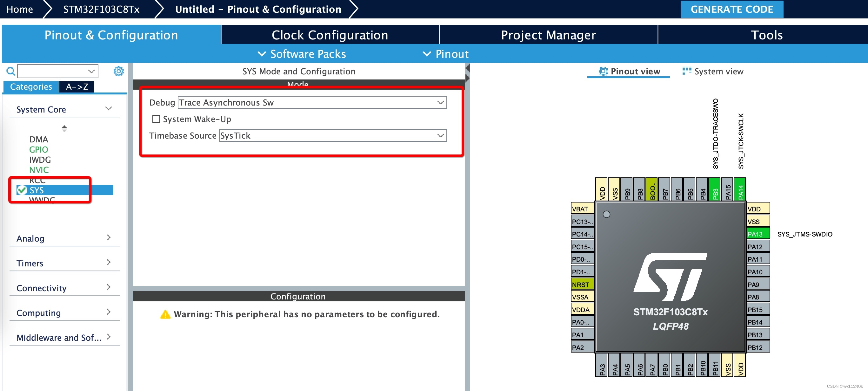Switch to Clock Configuration tab

(330, 35)
